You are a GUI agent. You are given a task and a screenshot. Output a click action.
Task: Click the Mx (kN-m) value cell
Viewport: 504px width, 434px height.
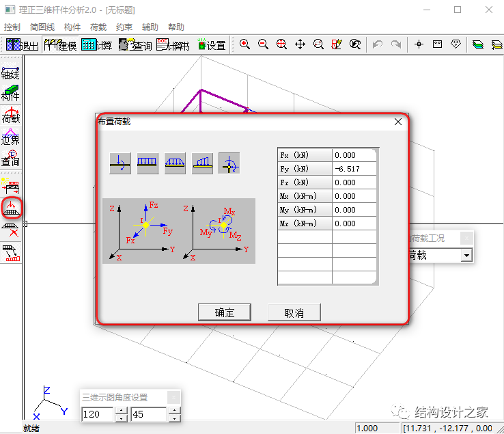coord(354,196)
